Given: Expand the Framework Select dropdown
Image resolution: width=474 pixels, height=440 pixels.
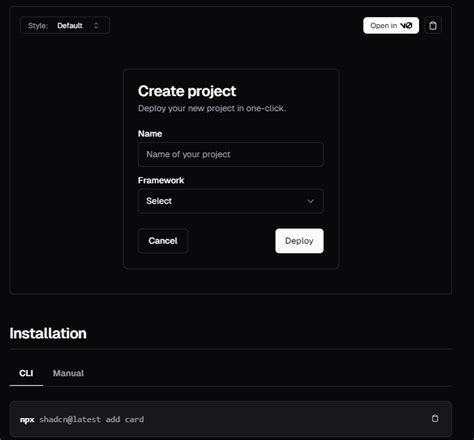Looking at the screenshot, I should [231, 201].
